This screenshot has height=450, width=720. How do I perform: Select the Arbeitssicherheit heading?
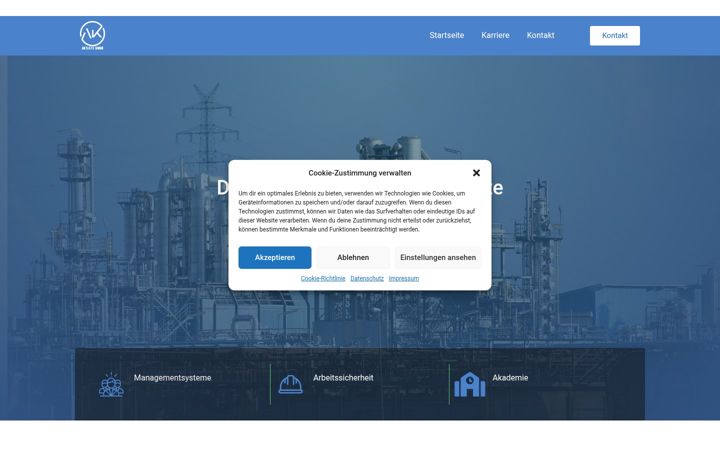point(343,377)
